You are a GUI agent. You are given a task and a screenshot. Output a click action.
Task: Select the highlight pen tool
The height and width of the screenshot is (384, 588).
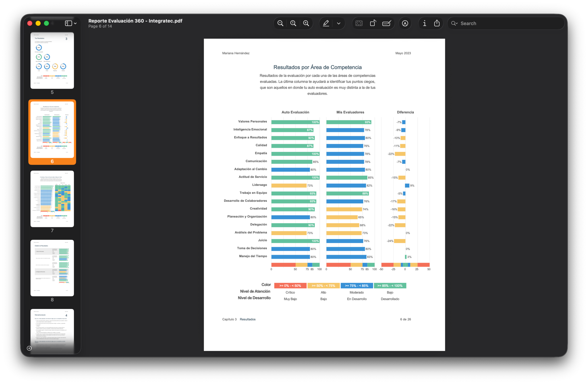tap(326, 24)
